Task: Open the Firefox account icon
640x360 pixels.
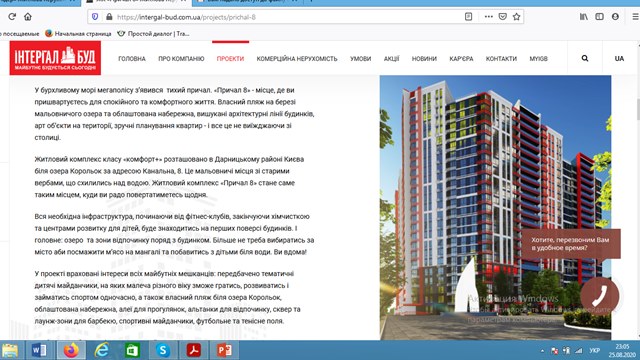Action: 615,17
